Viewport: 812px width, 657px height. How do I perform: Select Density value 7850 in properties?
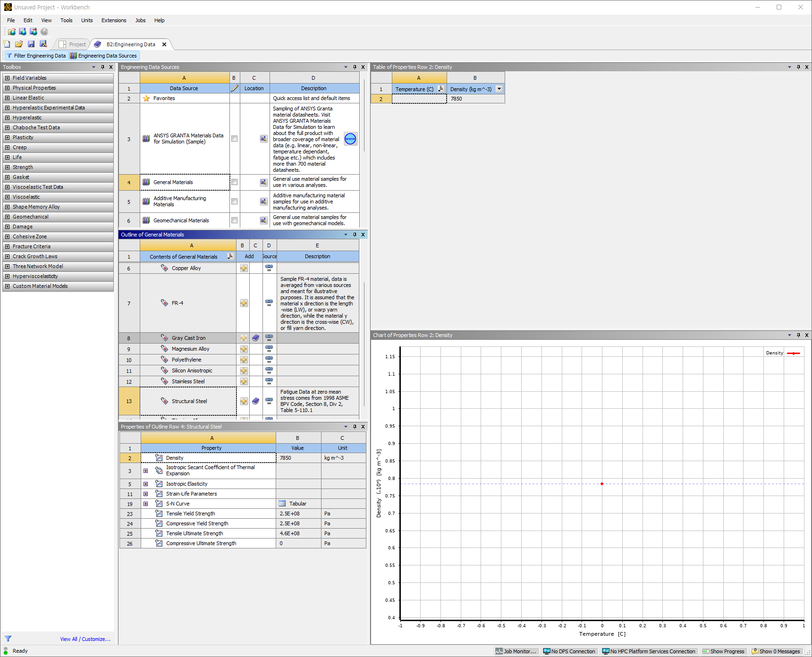point(298,458)
